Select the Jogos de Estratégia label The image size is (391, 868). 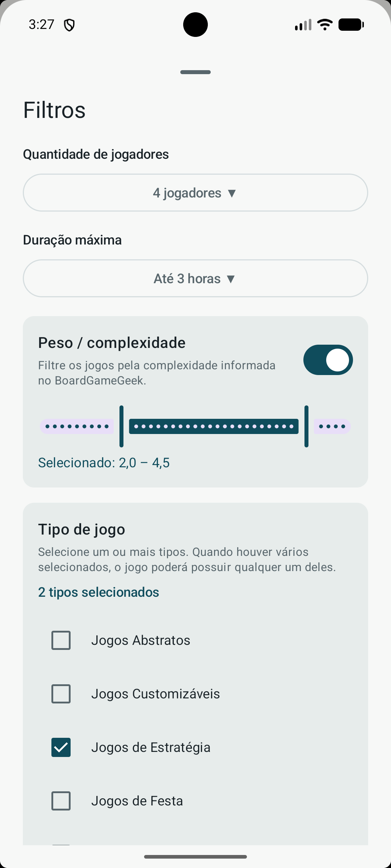[151, 747]
